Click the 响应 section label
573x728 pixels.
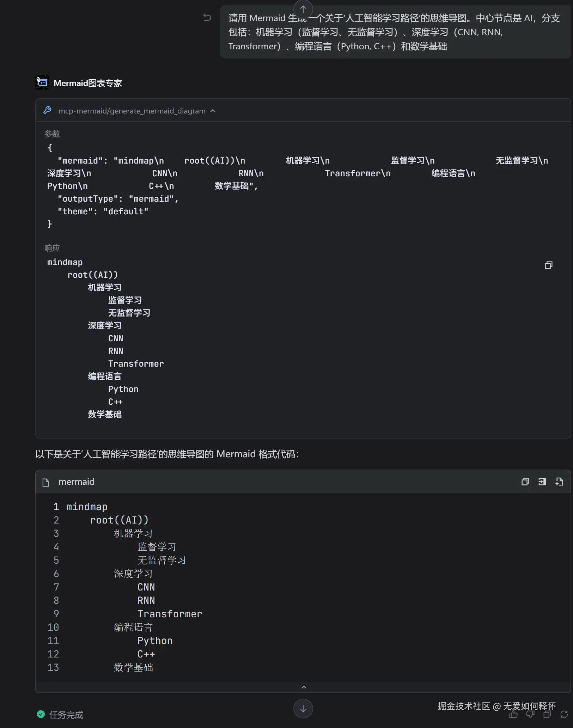click(x=52, y=248)
